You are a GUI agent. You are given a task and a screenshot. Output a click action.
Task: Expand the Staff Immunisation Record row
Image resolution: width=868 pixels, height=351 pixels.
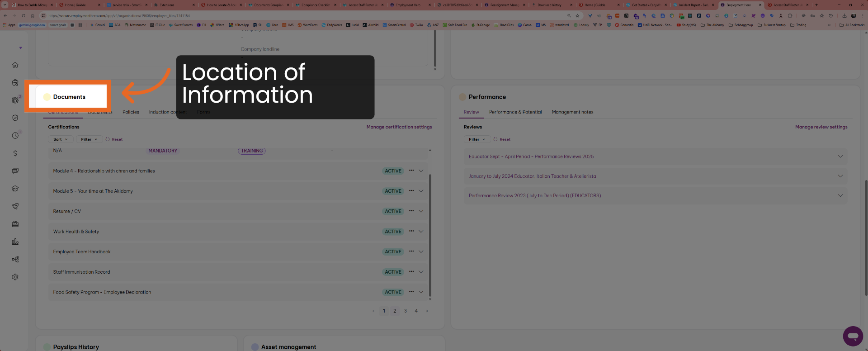point(421,272)
